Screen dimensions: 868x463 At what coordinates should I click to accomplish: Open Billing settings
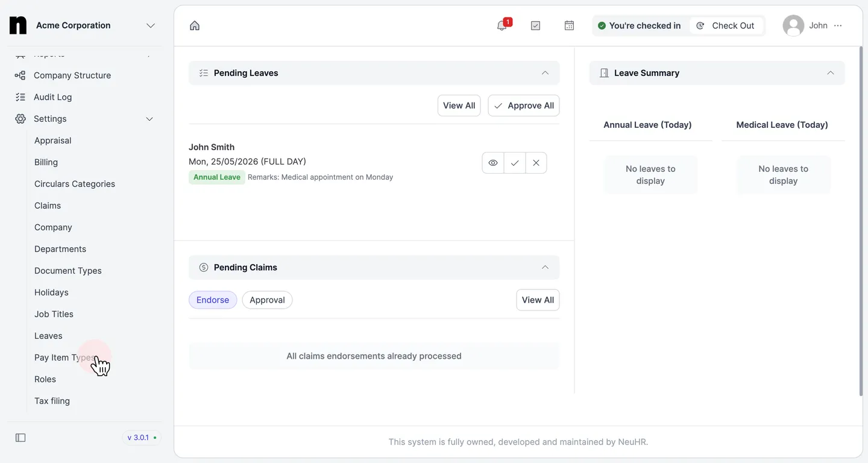pyautogui.click(x=46, y=162)
